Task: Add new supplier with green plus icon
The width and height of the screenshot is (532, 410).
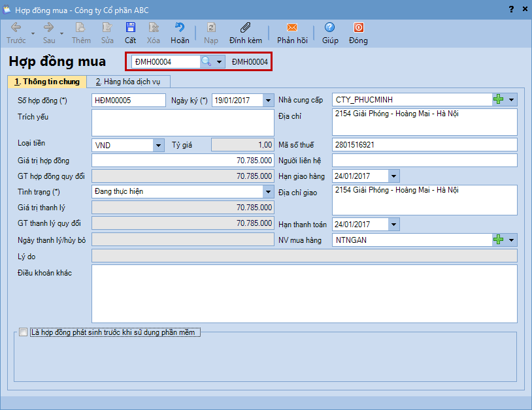Action: click(499, 100)
